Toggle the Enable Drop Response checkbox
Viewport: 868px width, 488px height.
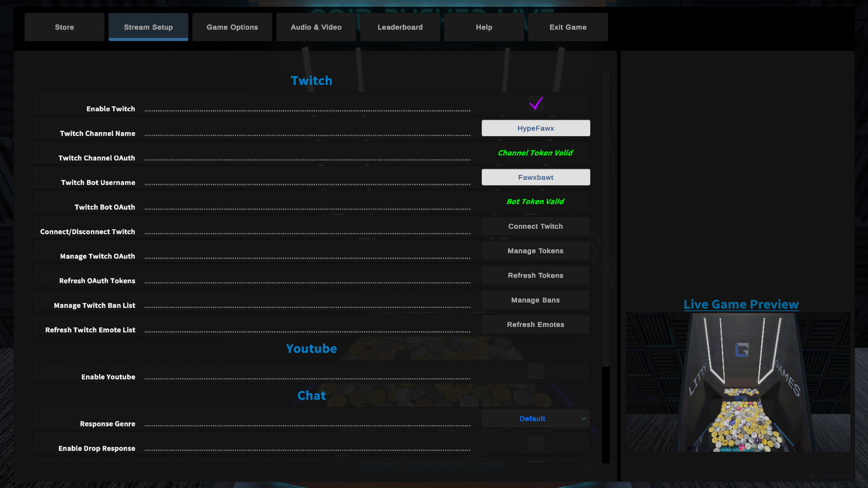click(536, 443)
